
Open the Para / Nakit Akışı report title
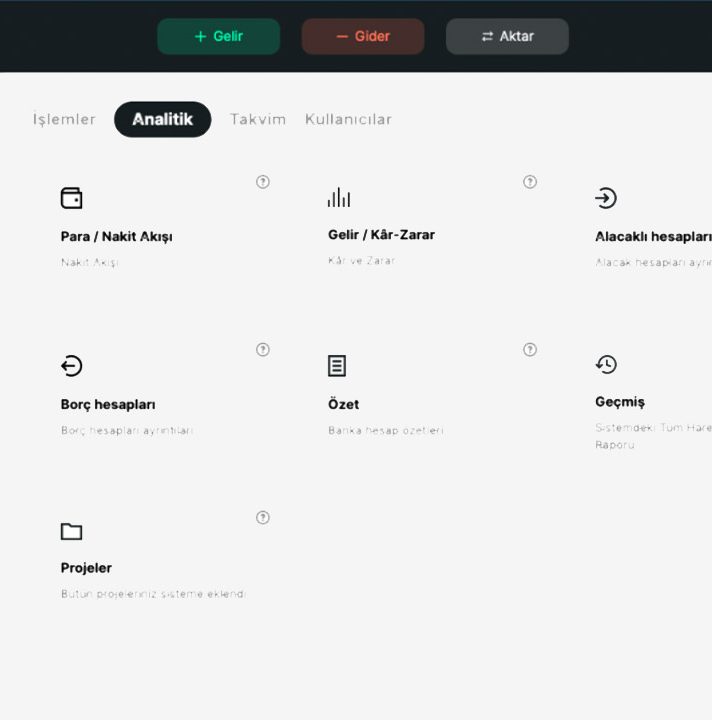tap(117, 237)
